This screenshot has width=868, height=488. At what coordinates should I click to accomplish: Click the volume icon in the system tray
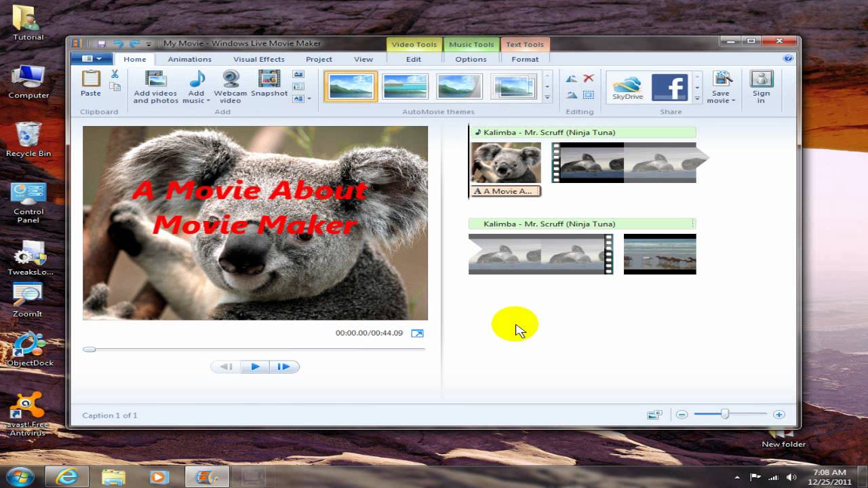click(x=791, y=476)
